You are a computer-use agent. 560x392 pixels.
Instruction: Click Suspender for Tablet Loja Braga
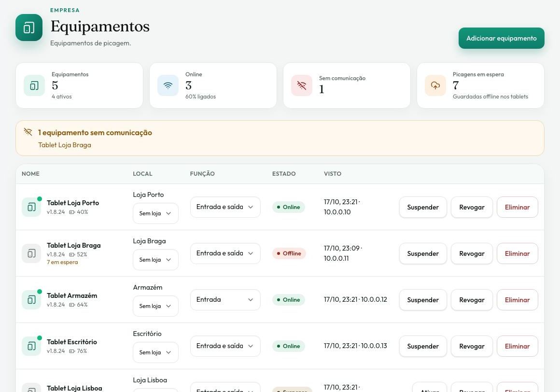click(x=423, y=253)
